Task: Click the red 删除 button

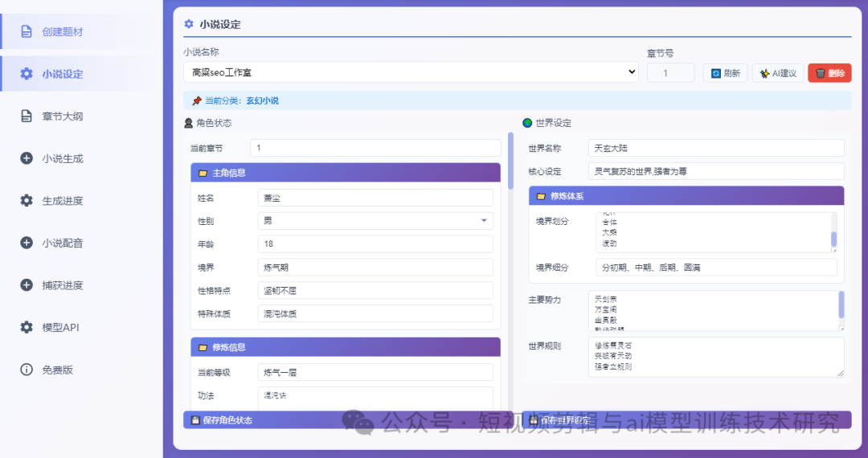Action: (829, 73)
